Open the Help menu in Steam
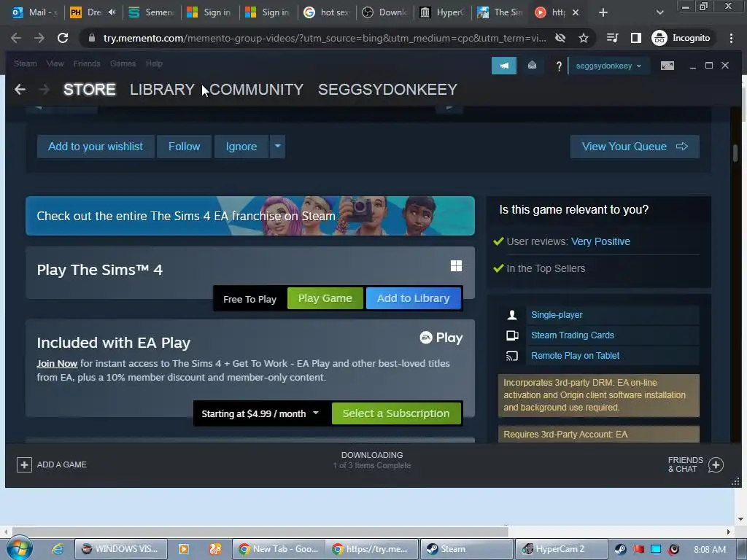Viewport: 747px width, 560px height. (x=154, y=63)
